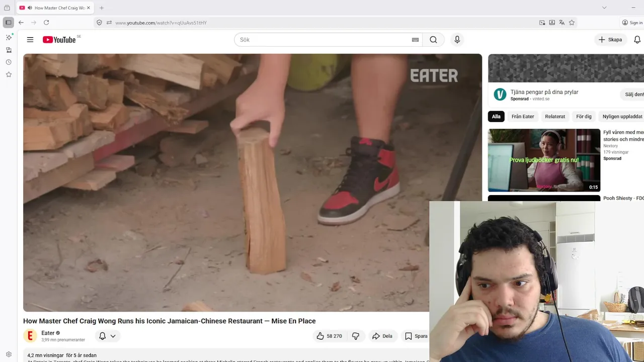
Task: Expand the subscription notification dropdown chevron
Action: click(113, 336)
